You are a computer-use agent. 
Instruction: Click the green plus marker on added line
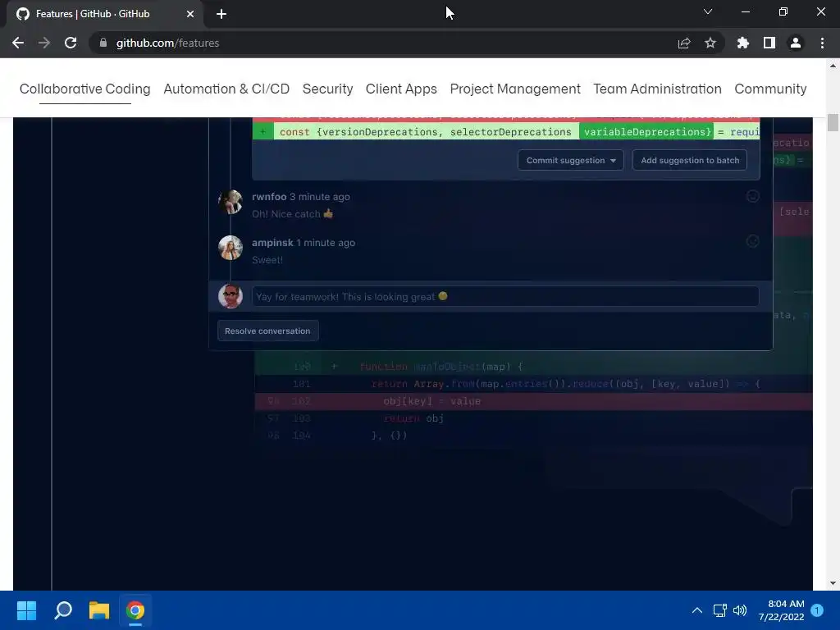pyautogui.click(x=263, y=132)
